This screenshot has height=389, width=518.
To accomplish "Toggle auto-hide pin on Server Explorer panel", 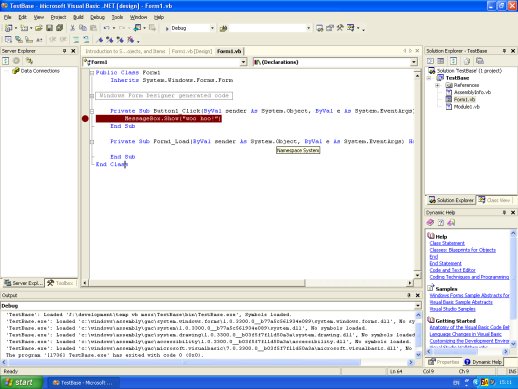I will [x=65, y=51].
